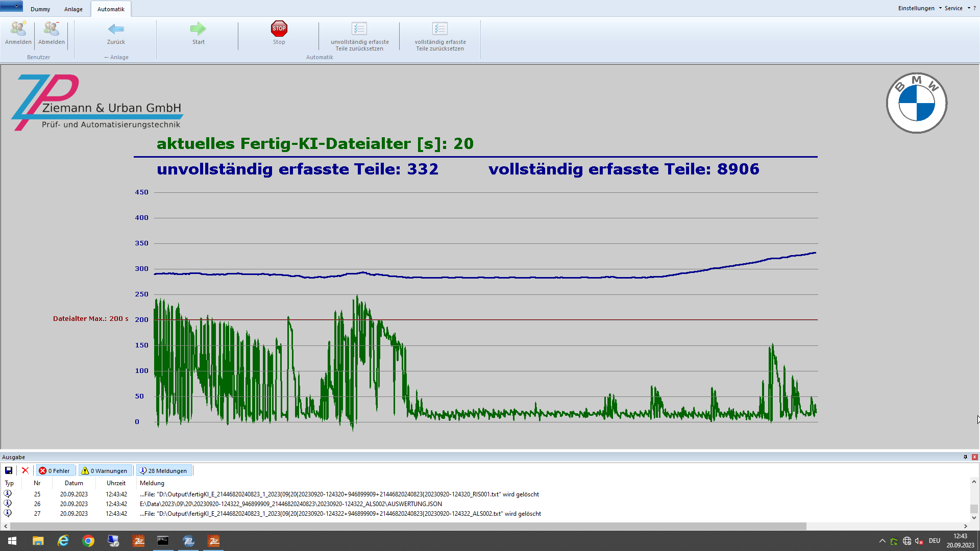Click the Anmelden user login icon
Screen dimensions: 980x551
pos(18,33)
